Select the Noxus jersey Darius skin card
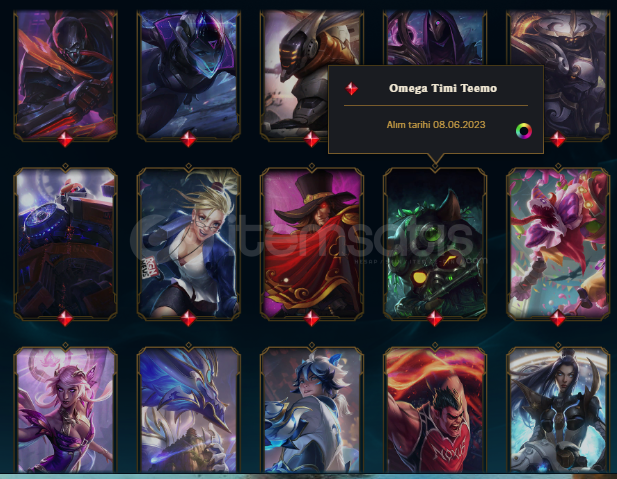 pos(435,409)
